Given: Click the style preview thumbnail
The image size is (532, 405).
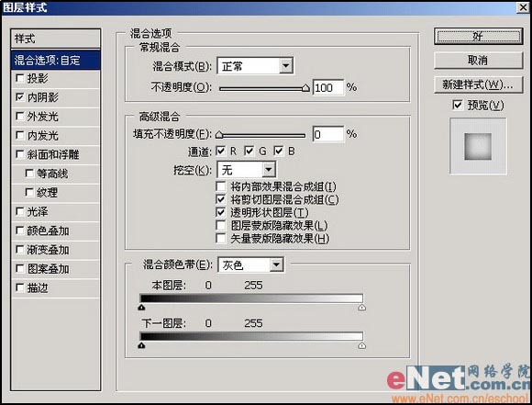Looking at the screenshot, I should tap(478, 146).
